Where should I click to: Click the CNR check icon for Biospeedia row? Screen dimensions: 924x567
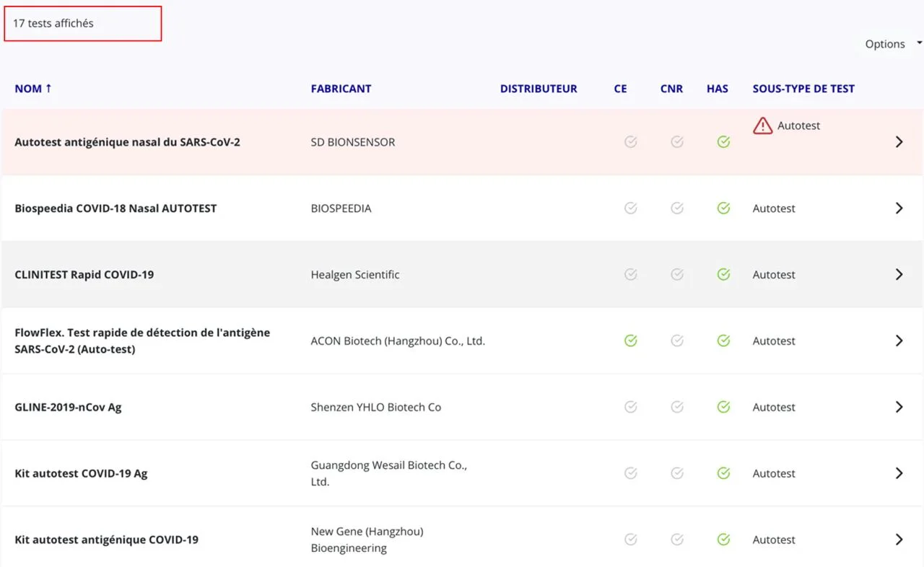pyautogui.click(x=677, y=208)
